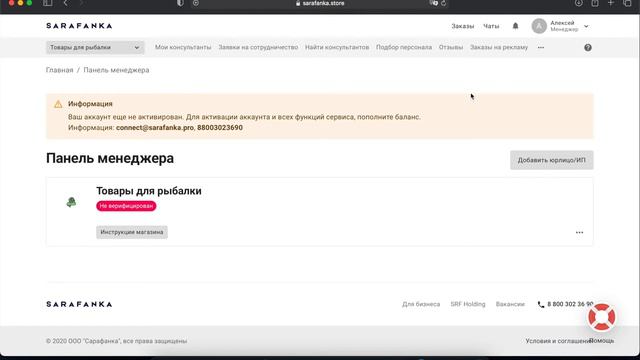640x360 pixels.
Task: Open Подбор персонала
Action: pyautogui.click(x=404, y=47)
